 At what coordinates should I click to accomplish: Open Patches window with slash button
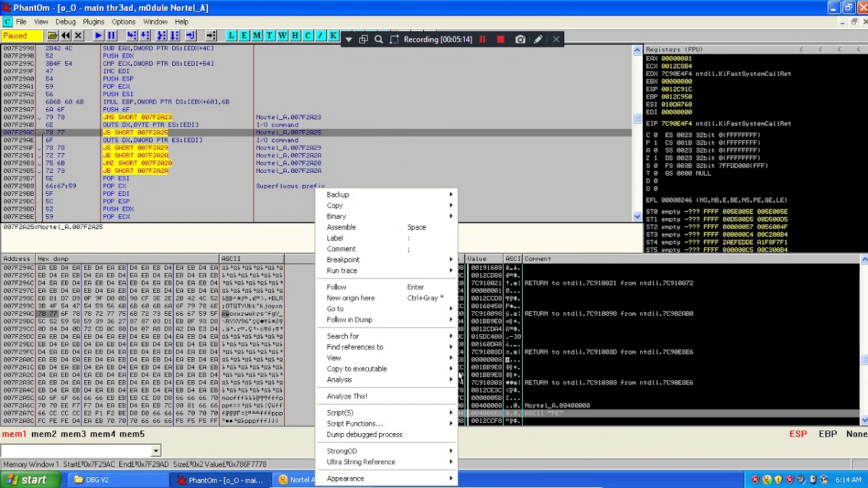pyautogui.click(x=321, y=35)
